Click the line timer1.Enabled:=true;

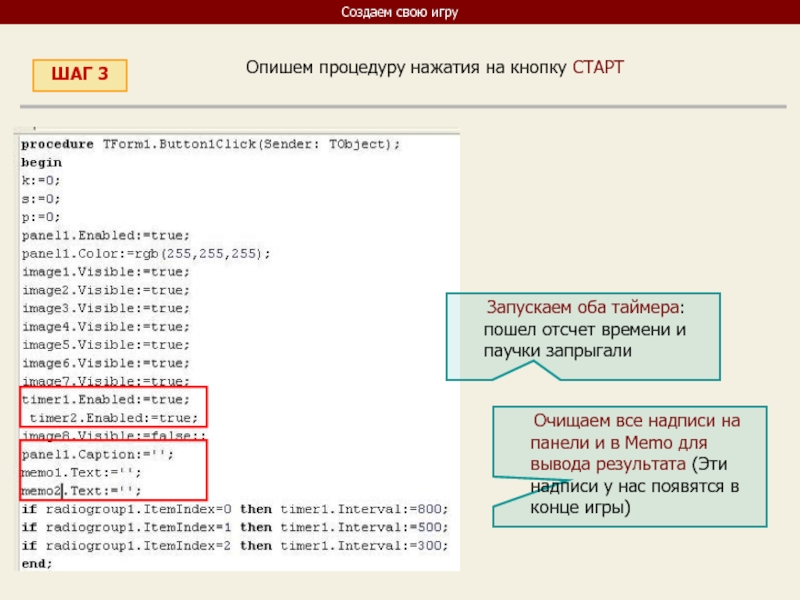(x=106, y=399)
